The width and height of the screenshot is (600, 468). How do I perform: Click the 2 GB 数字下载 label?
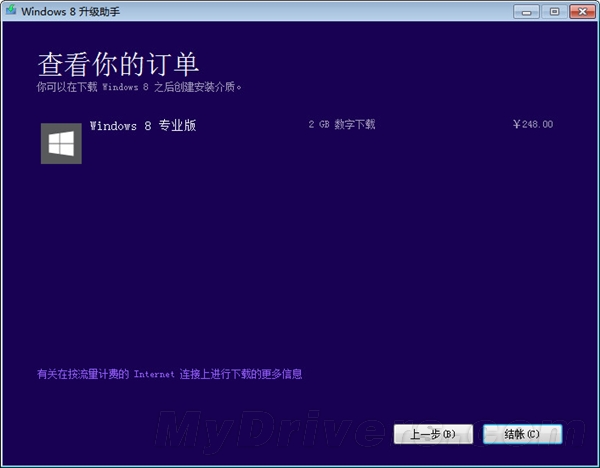(x=341, y=125)
